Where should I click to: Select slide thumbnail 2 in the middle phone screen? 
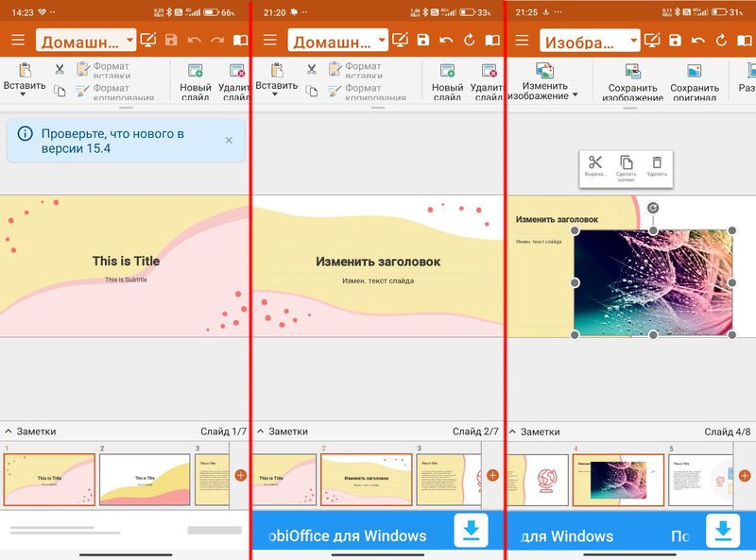pos(367,480)
